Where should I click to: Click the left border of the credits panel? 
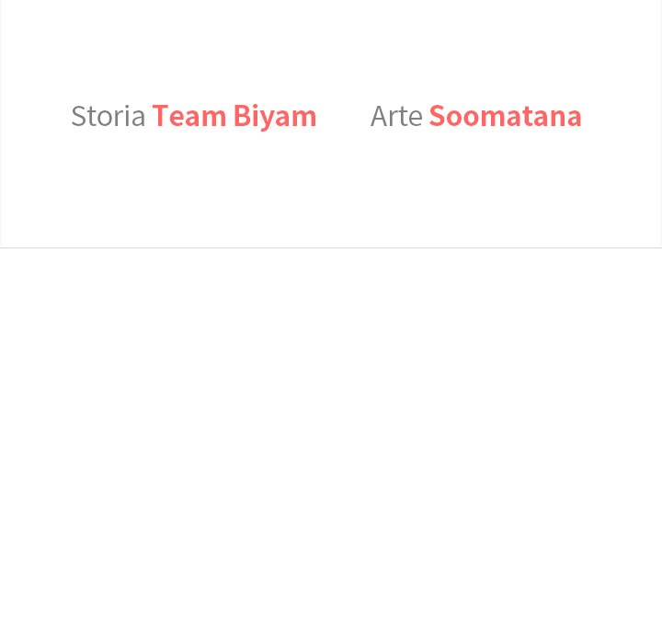pos(1,124)
